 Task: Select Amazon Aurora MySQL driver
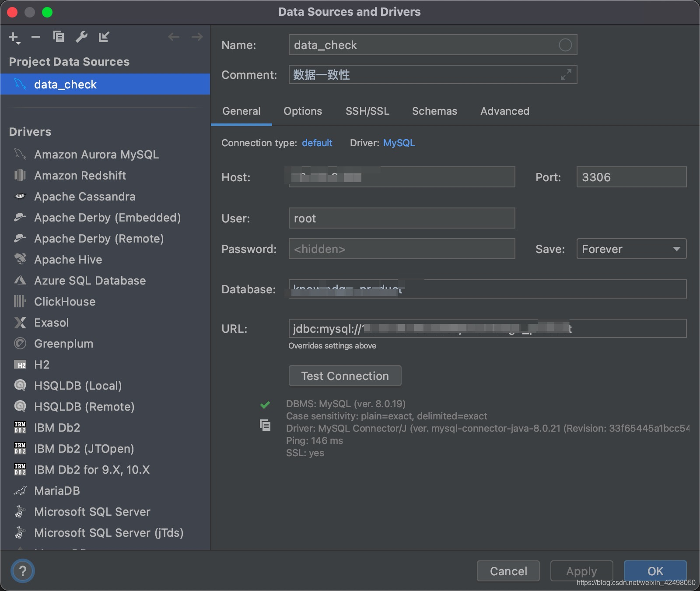coord(105,155)
